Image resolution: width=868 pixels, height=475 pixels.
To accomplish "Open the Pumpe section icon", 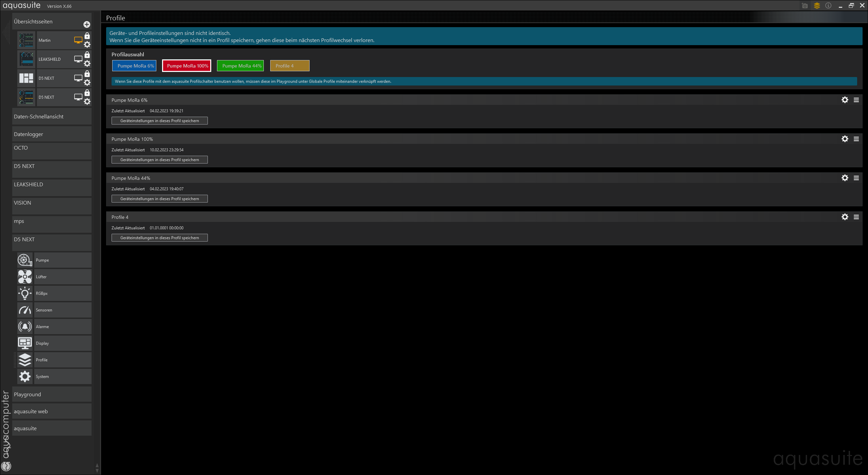I will point(25,260).
